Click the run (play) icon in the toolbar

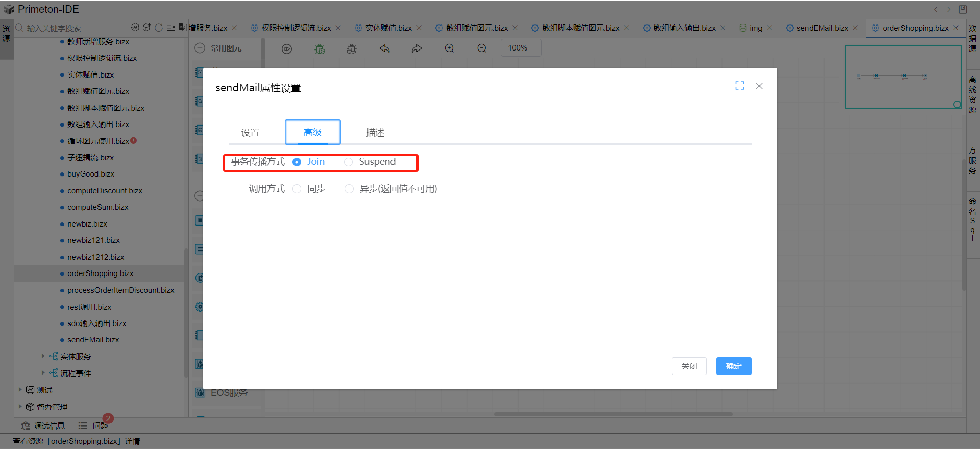pyautogui.click(x=287, y=49)
